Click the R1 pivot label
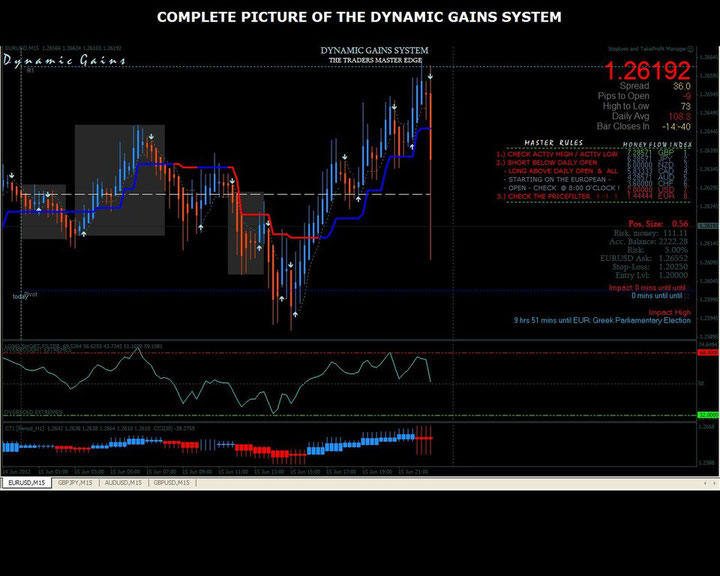 tap(30, 71)
